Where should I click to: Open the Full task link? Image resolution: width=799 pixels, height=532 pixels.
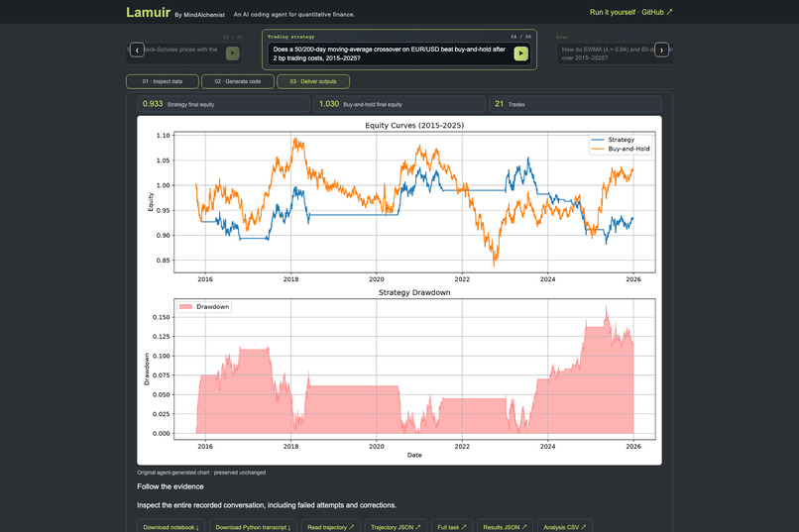[x=451, y=527]
